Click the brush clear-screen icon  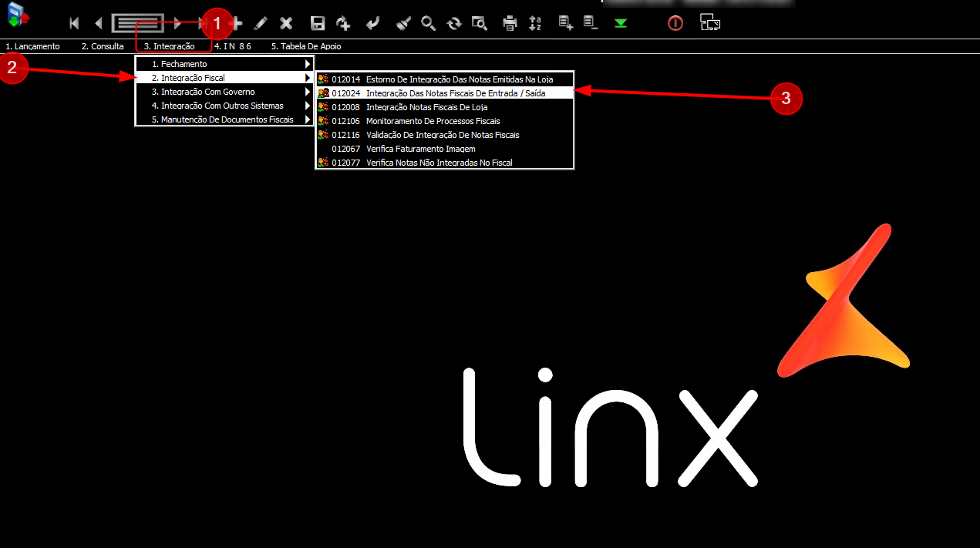(x=403, y=24)
